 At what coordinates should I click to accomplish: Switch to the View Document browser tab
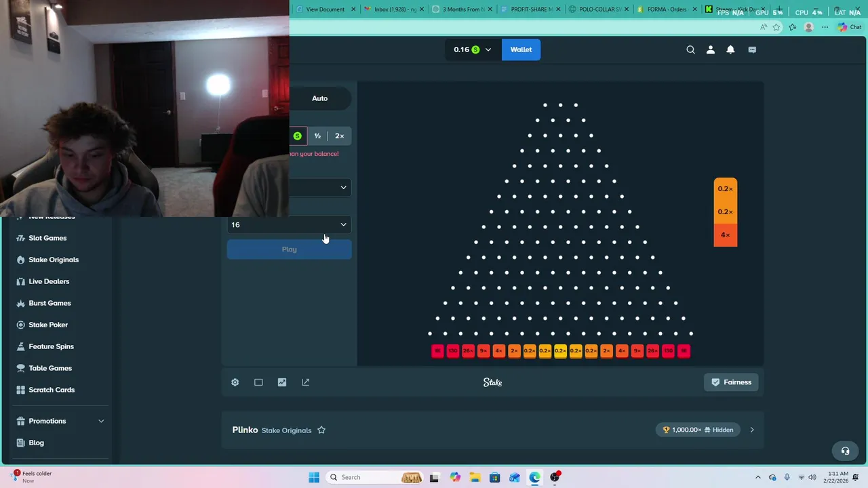click(x=325, y=9)
